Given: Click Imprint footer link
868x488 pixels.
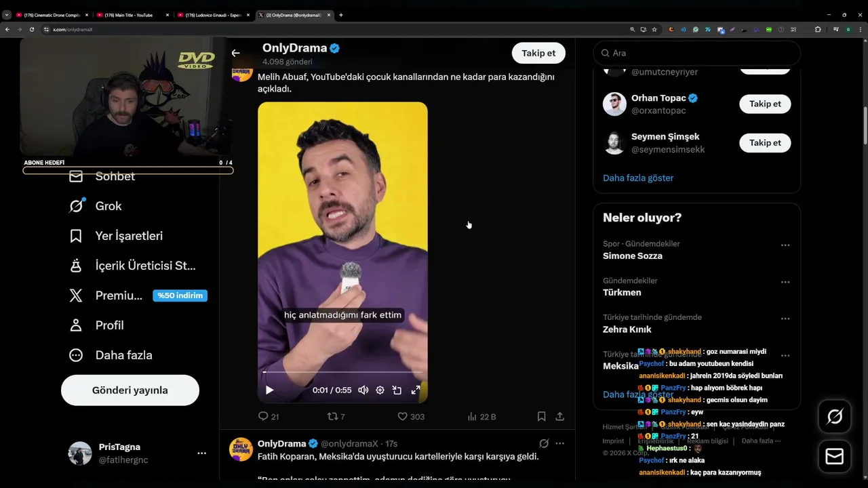Looking at the screenshot, I should tap(613, 441).
